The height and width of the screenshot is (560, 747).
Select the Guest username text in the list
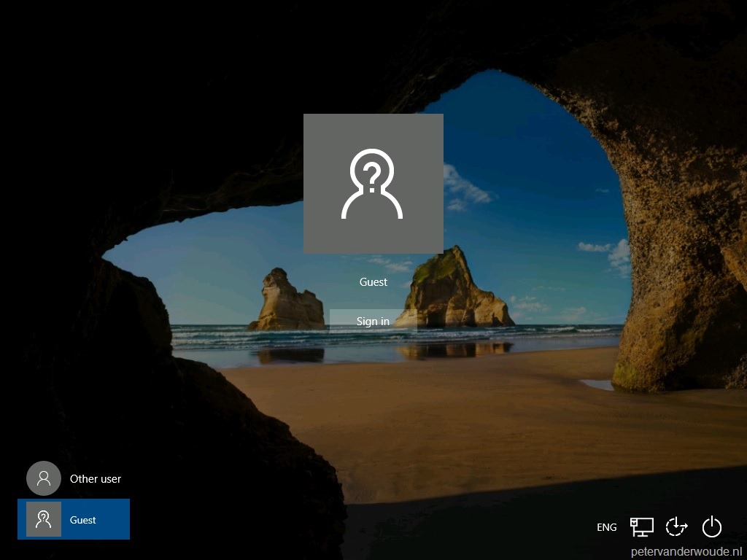(x=82, y=519)
